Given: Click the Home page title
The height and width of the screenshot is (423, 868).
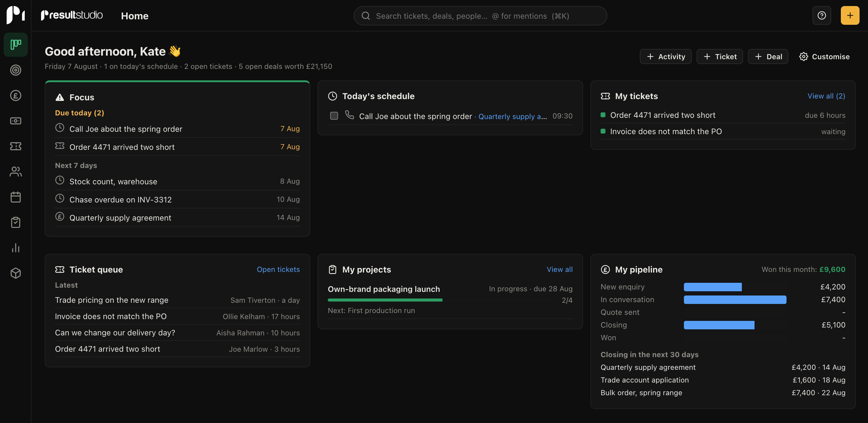Looking at the screenshot, I should (x=134, y=16).
